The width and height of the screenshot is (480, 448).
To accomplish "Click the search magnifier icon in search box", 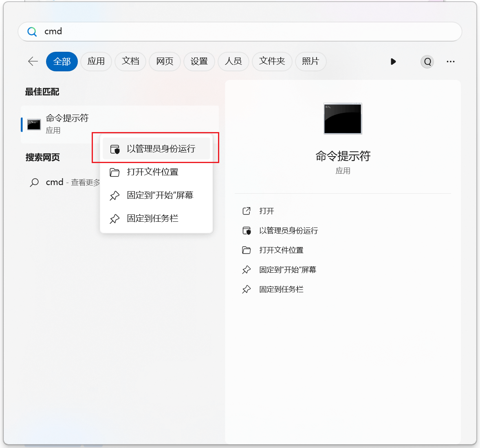I will (32, 31).
